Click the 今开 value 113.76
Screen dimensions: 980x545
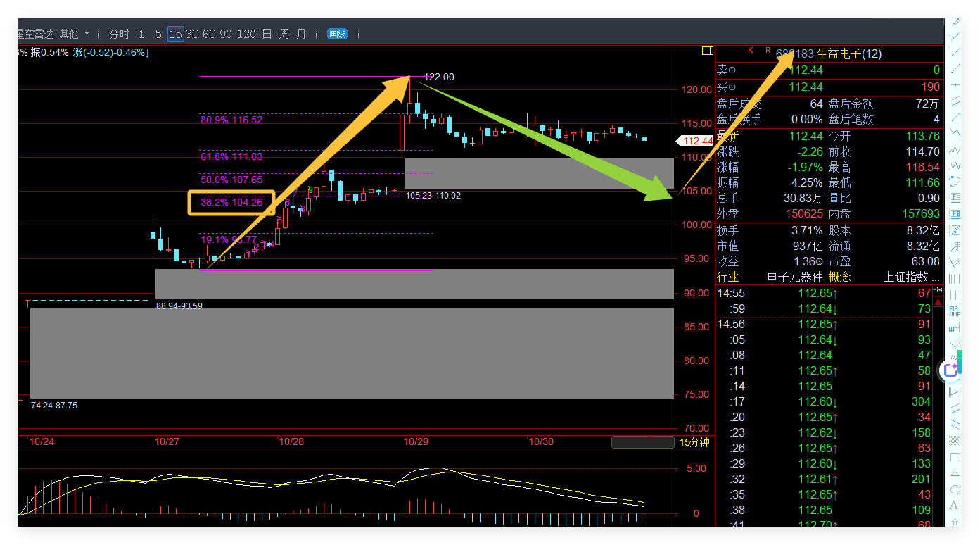[922, 136]
